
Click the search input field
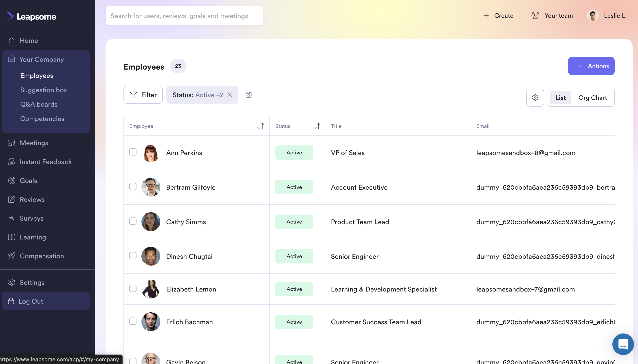click(184, 16)
